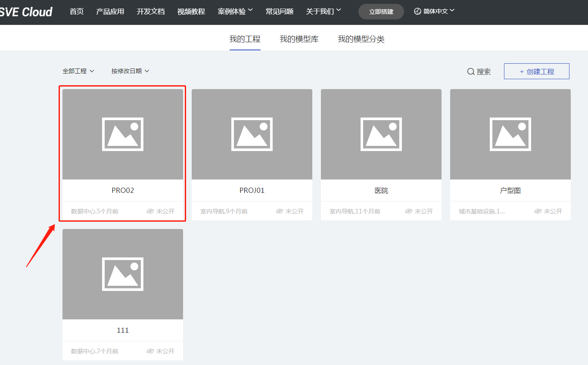Switch to the 我的模型库 tab

pyautogui.click(x=299, y=39)
